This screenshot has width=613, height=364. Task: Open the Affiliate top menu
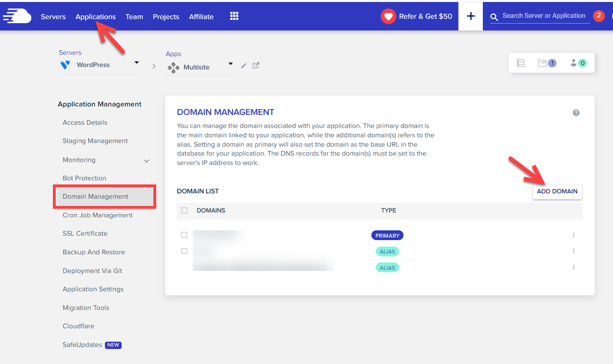click(201, 17)
